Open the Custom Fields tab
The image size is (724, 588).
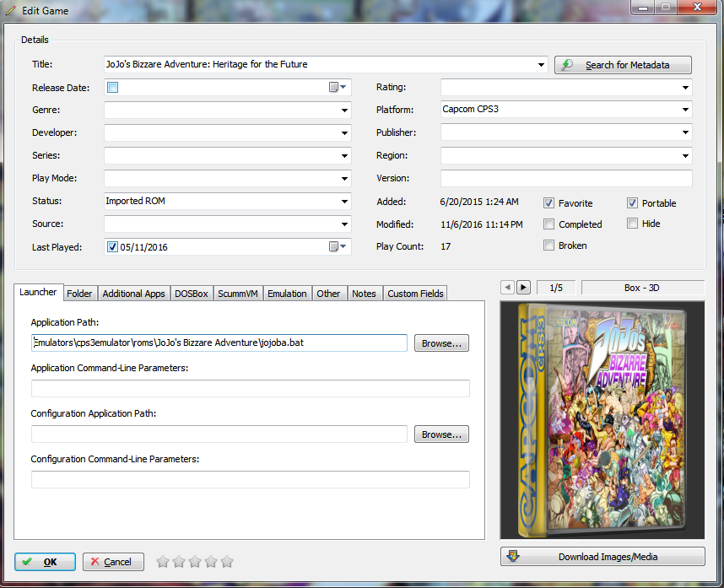[x=415, y=294]
